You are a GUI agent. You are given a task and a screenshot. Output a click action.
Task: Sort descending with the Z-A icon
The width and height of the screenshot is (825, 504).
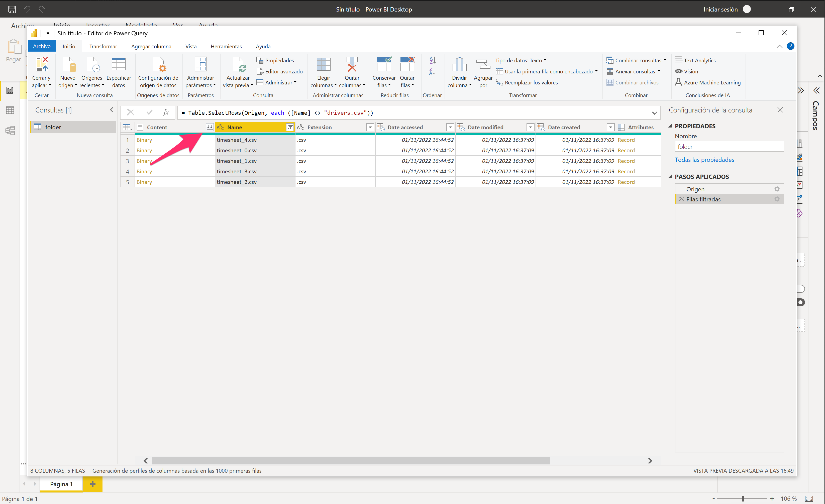point(433,71)
